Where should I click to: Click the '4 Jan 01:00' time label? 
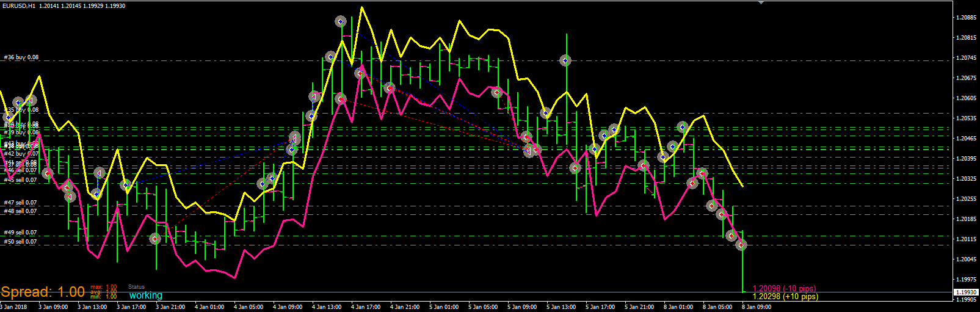click(209, 307)
